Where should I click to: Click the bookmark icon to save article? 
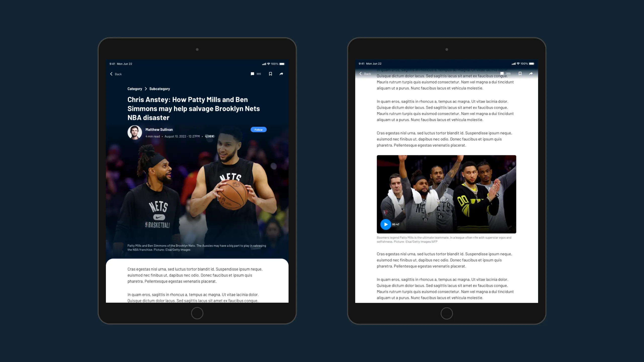271,74
